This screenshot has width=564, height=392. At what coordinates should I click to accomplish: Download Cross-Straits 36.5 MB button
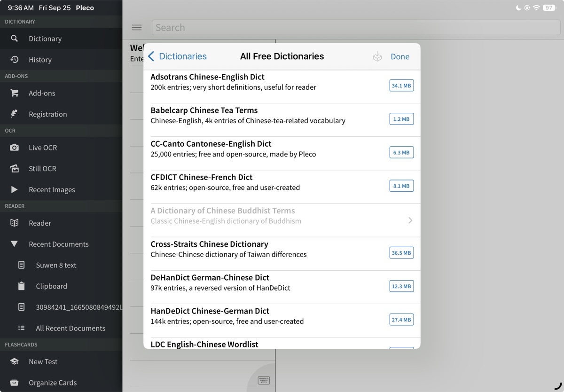point(401,253)
